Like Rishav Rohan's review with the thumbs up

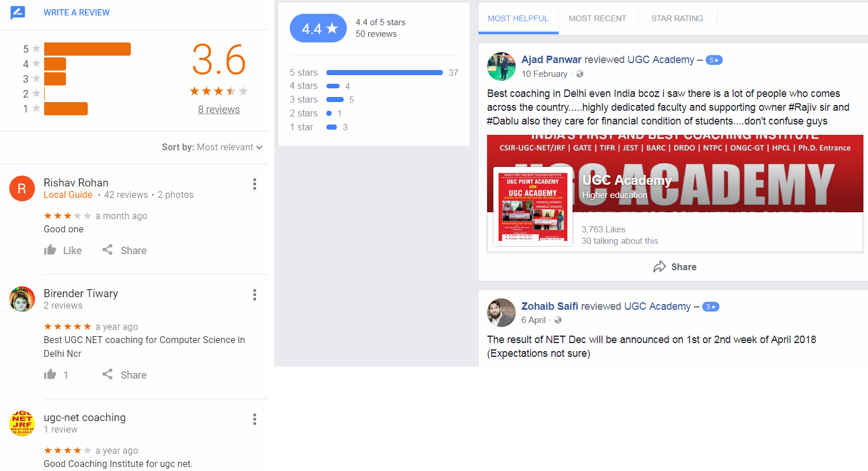[50, 250]
